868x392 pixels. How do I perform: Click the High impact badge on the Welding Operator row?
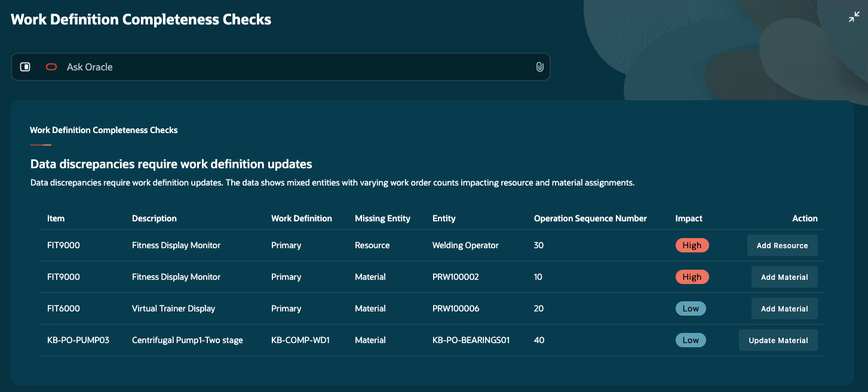pos(692,245)
